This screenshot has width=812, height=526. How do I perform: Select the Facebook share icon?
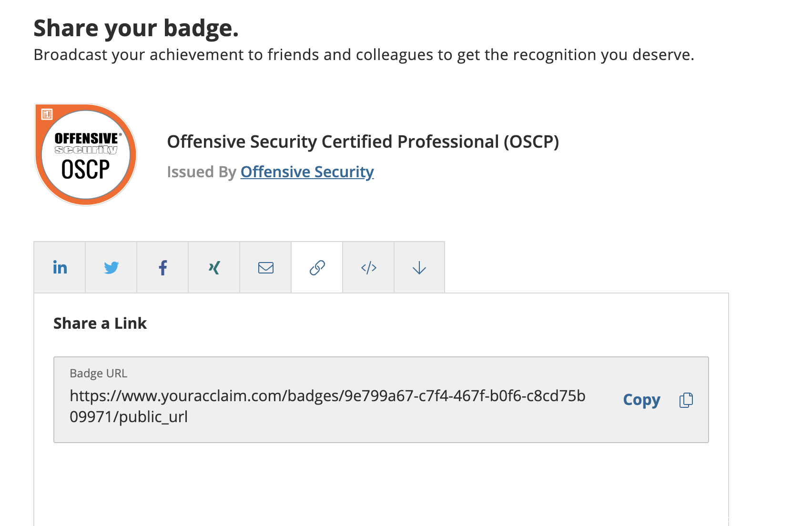click(162, 267)
